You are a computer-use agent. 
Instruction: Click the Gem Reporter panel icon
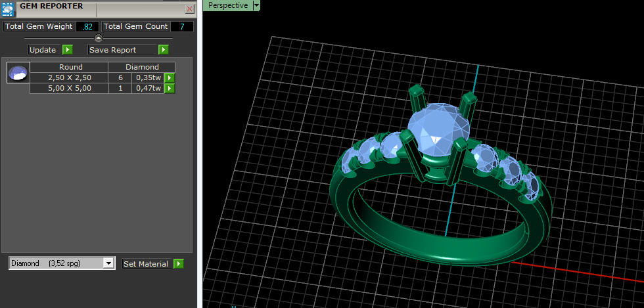(x=8, y=9)
